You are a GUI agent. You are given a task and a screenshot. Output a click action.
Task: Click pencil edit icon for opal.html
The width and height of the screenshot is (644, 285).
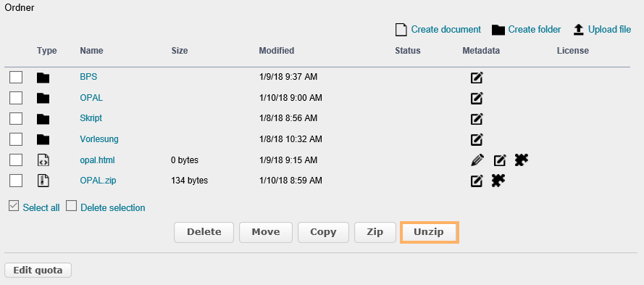[x=477, y=160]
